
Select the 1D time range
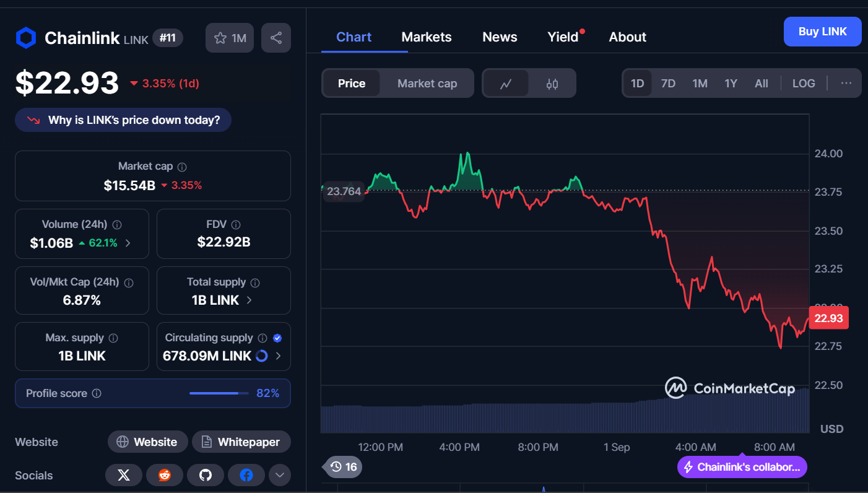637,84
